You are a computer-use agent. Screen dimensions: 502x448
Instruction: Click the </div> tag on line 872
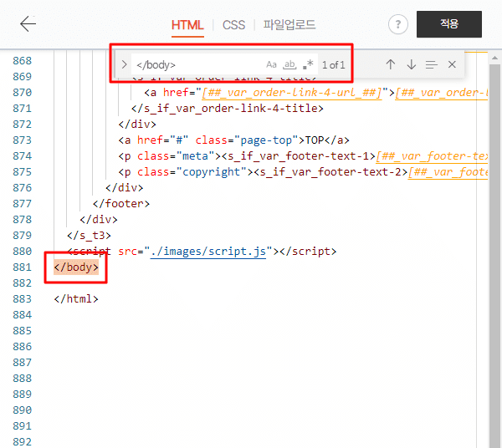point(137,124)
